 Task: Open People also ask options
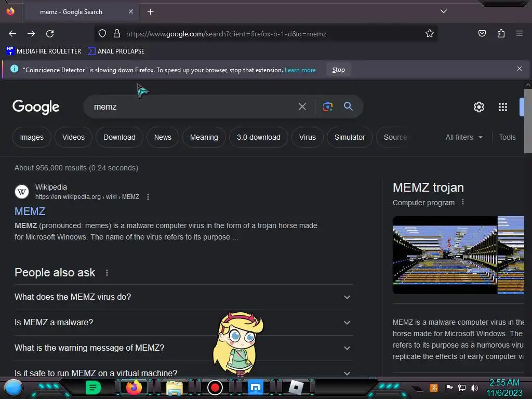coord(107,272)
